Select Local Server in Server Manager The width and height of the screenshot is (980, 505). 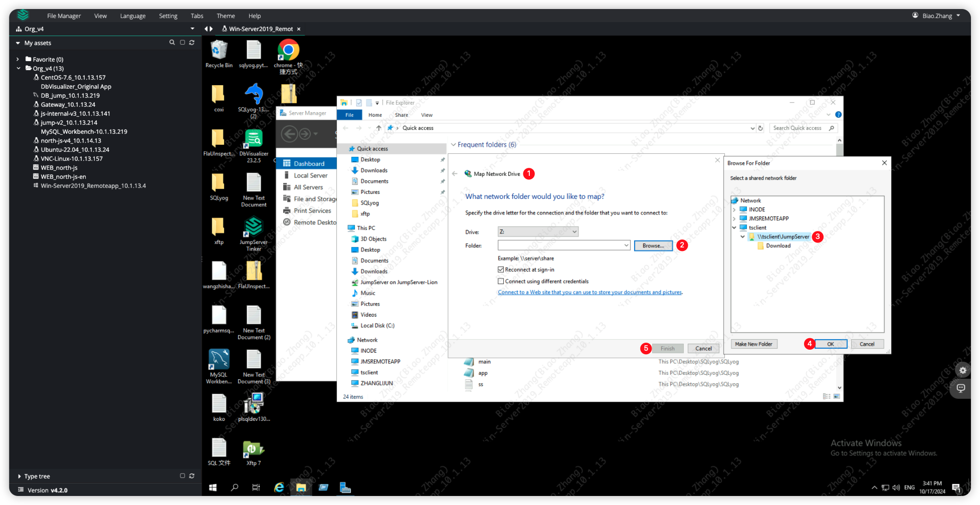click(310, 176)
